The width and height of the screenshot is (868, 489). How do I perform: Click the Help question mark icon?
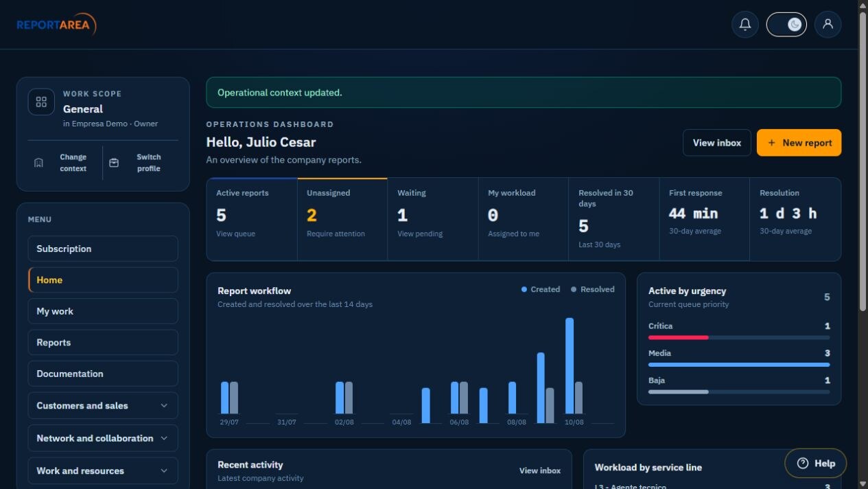pos(803,464)
